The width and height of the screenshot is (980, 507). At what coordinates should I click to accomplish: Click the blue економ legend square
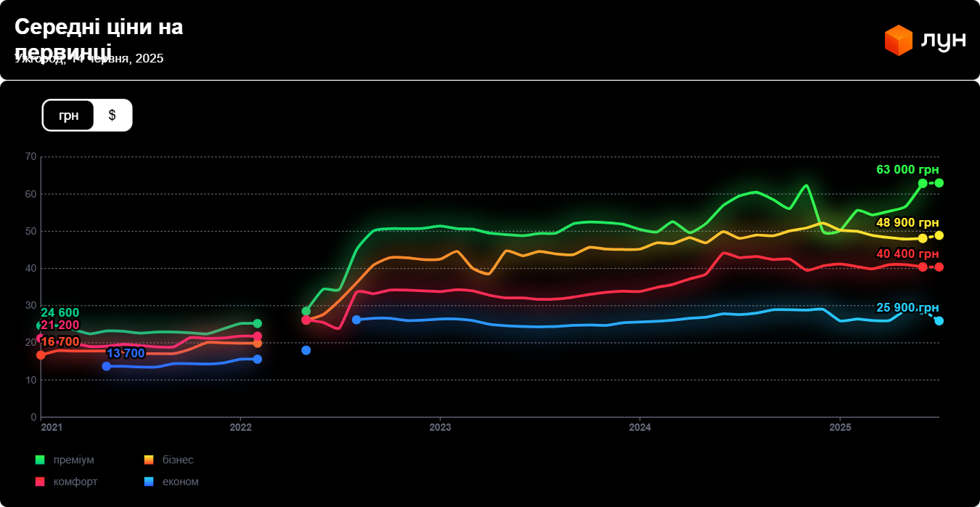click(149, 482)
